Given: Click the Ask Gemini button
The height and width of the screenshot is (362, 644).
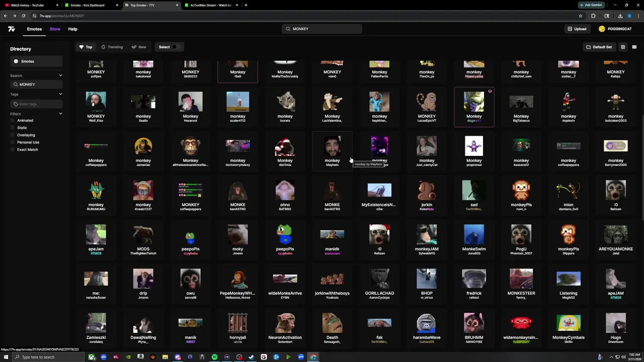Looking at the screenshot, I should [591, 5].
